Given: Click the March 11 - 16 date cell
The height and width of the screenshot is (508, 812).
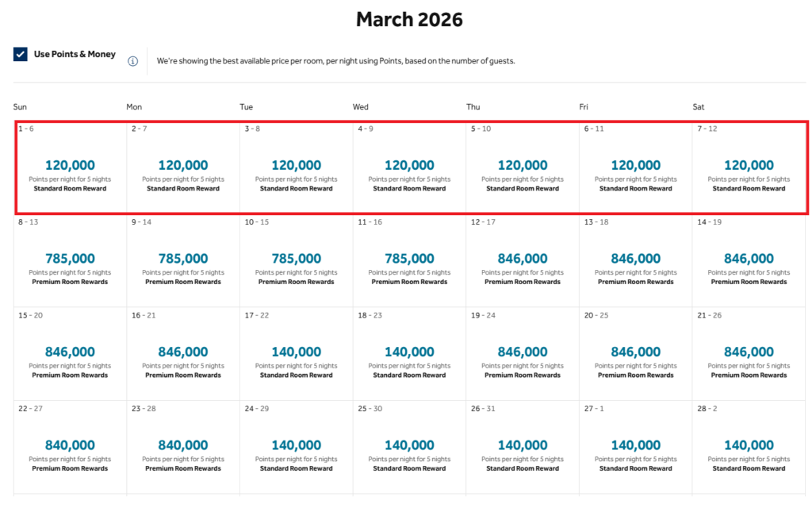Looking at the screenshot, I should tap(409, 260).
